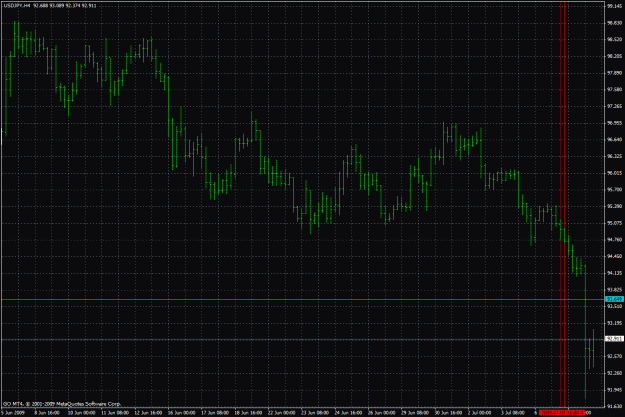Click the 29 Jun 08:00 time axis label
The width and height of the screenshot is (625, 417).
click(x=415, y=413)
